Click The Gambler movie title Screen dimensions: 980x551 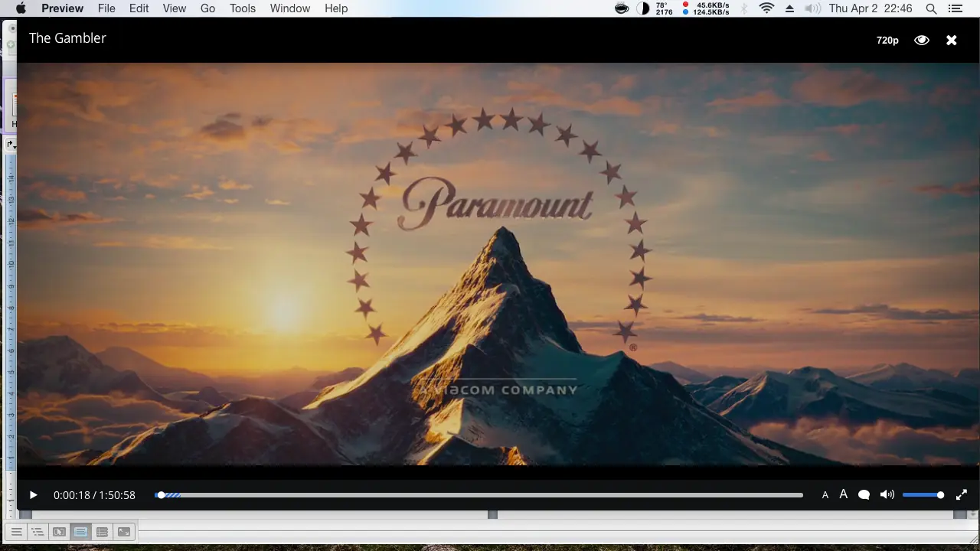point(67,38)
